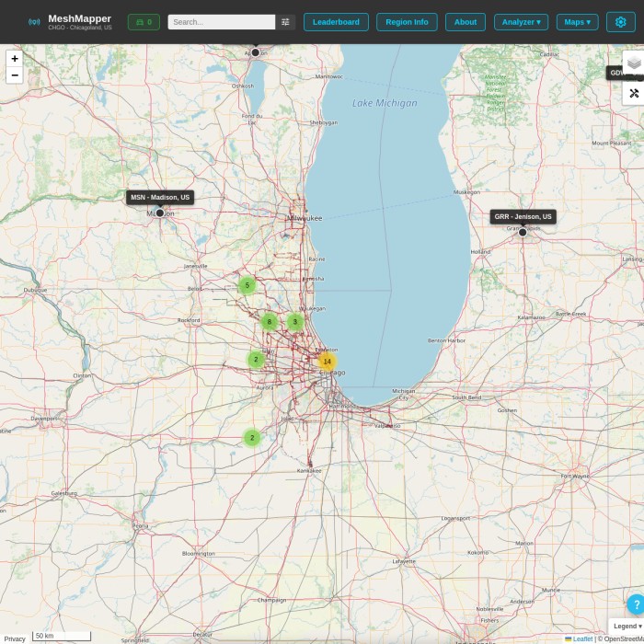Select the yellow cluster marker labeled 14

[x=327, y=362]
